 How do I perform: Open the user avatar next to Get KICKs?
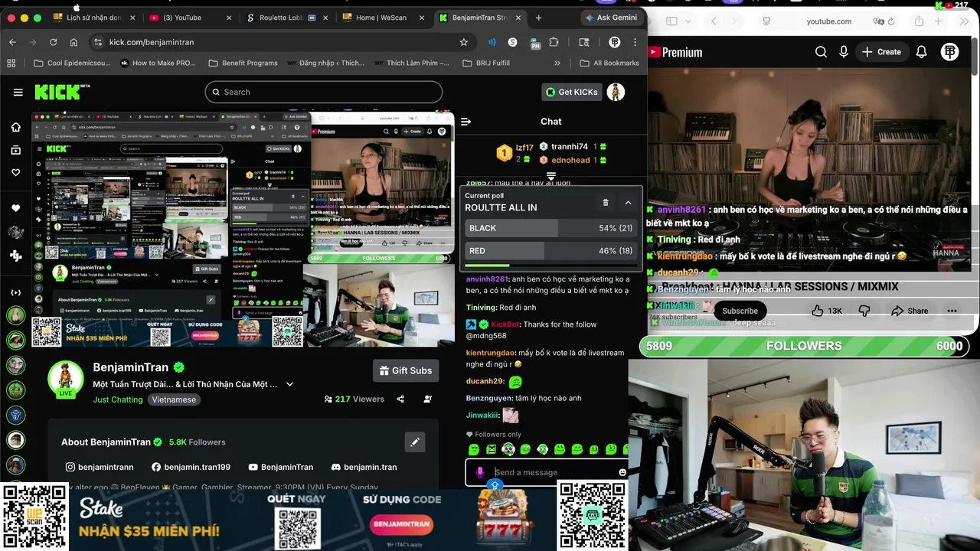(x=616, y=92)
